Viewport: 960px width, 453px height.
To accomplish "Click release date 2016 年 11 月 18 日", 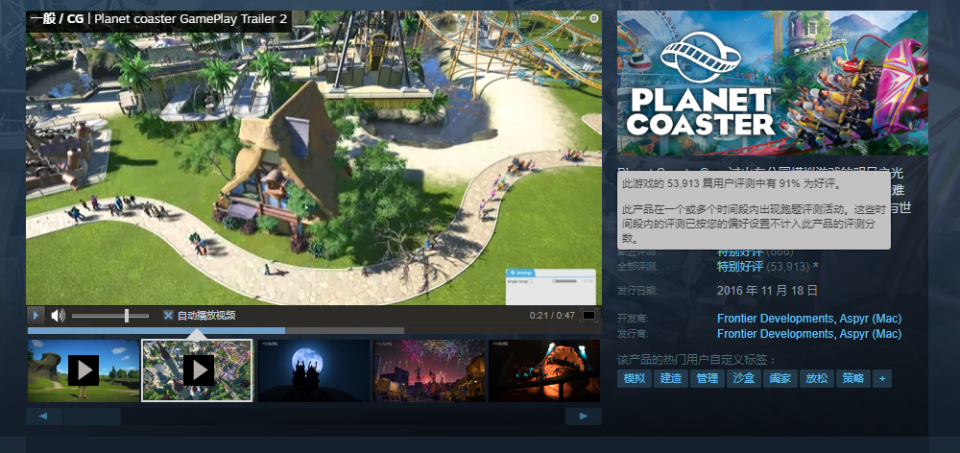I will (767, 290).
